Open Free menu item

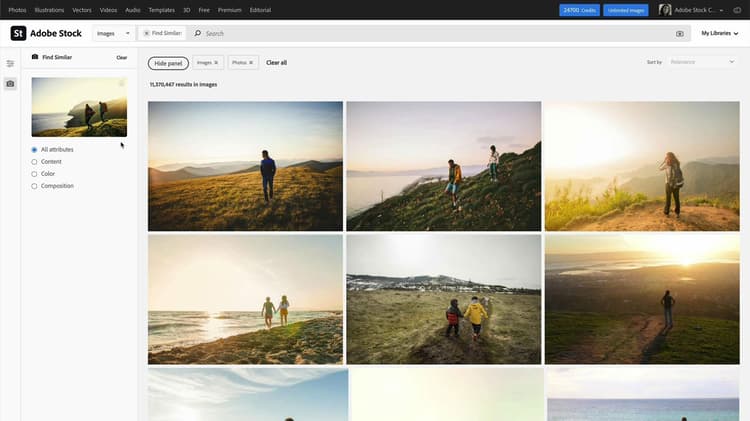pyautogui.click(x=204, y=10)
